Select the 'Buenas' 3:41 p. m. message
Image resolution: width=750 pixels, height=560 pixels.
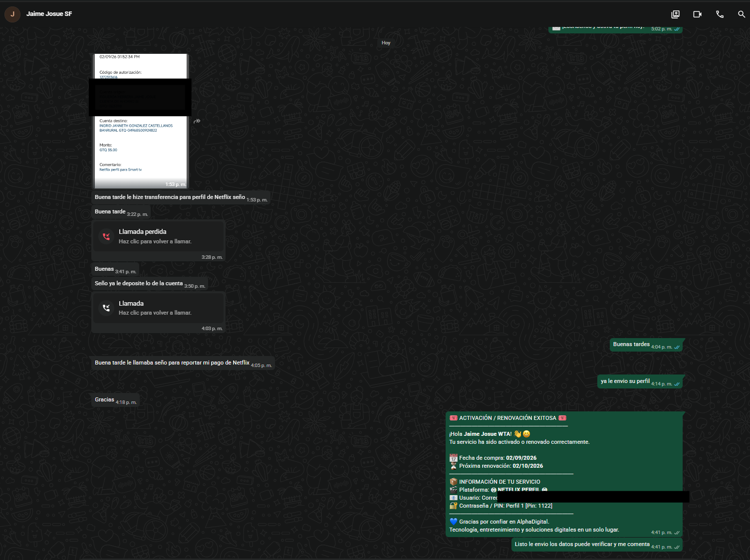115,269
